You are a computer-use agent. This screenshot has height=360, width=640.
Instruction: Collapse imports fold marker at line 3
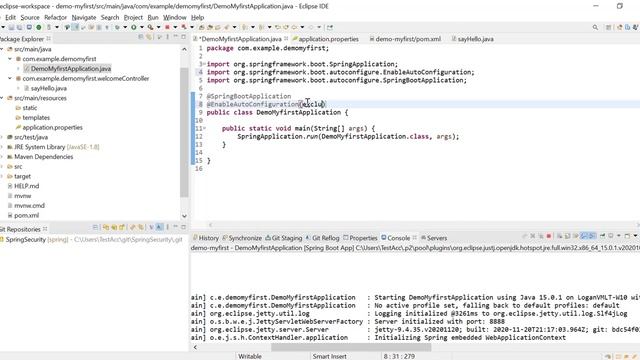(x=203, y=64)
